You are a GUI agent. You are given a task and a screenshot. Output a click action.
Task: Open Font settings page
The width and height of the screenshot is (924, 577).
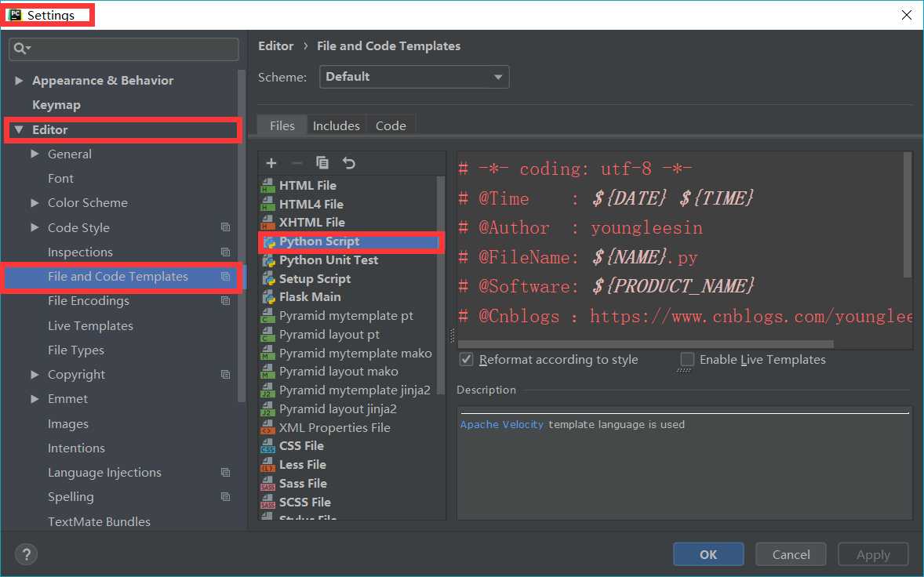click(x=60, y=179)
